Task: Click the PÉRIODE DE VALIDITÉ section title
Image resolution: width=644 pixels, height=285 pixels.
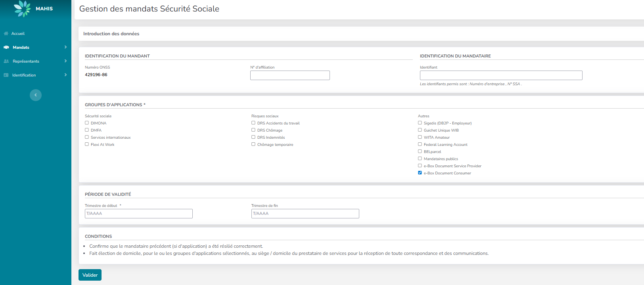Action: click(x=108, y=194)
